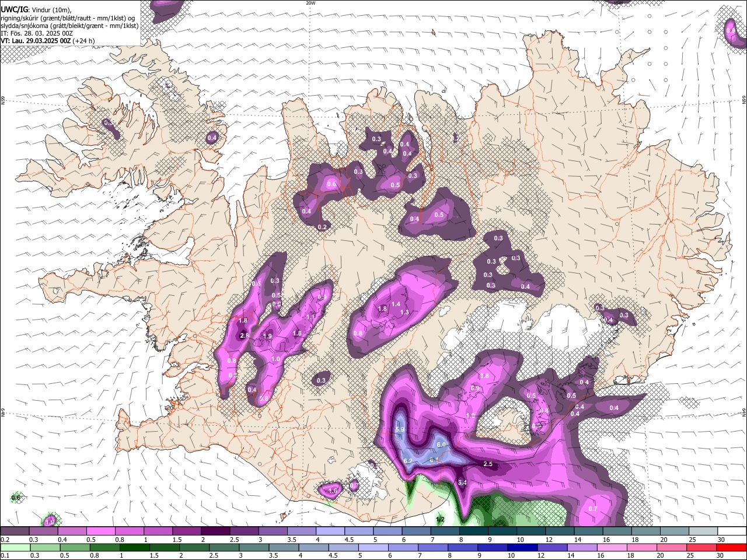Click the light pink swatch between 16 and 18, lower legend

coord(612,547)
